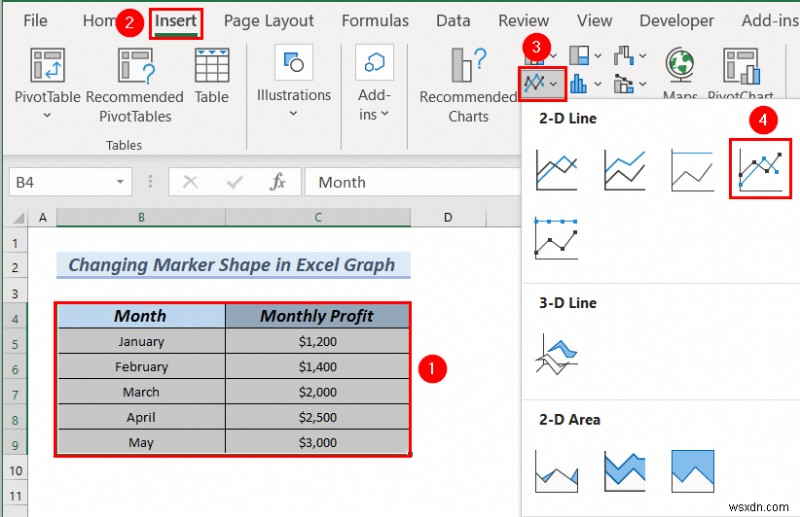Choose 100% Stacked Line with Markers chart
Screen dimensions: 800x517
click(x=557, y=238)
